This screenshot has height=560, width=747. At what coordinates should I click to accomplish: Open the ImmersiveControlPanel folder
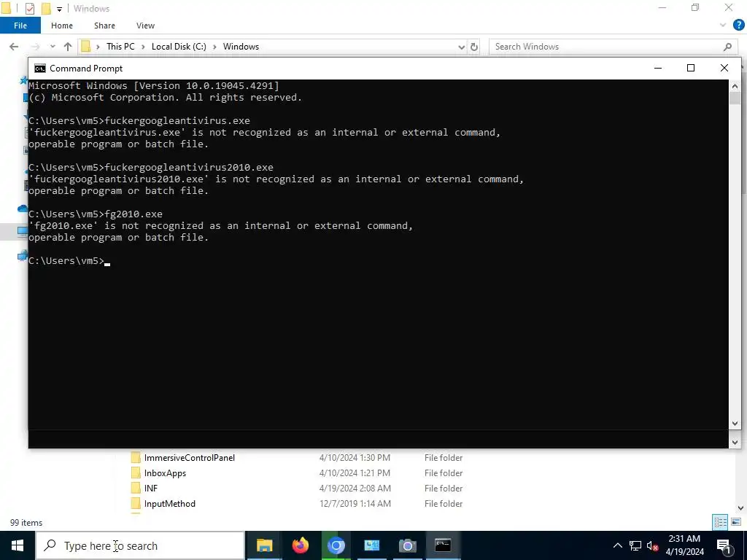pyautogui.click(x=190, y=458)
